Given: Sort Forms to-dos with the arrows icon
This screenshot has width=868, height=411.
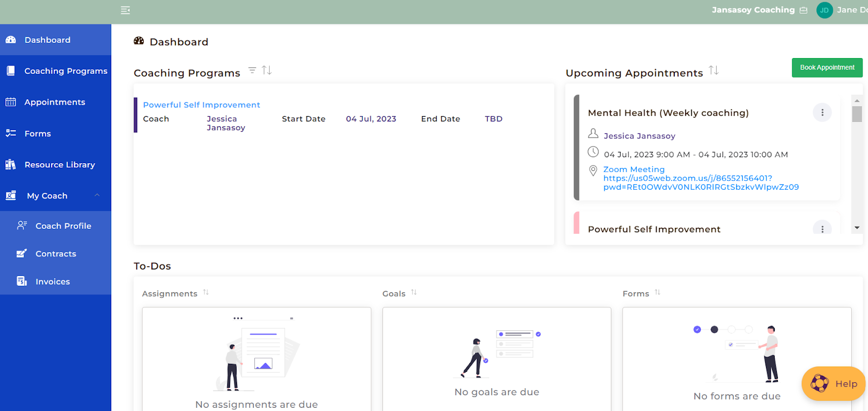Looking at the screenshot, I should [658, 292].
